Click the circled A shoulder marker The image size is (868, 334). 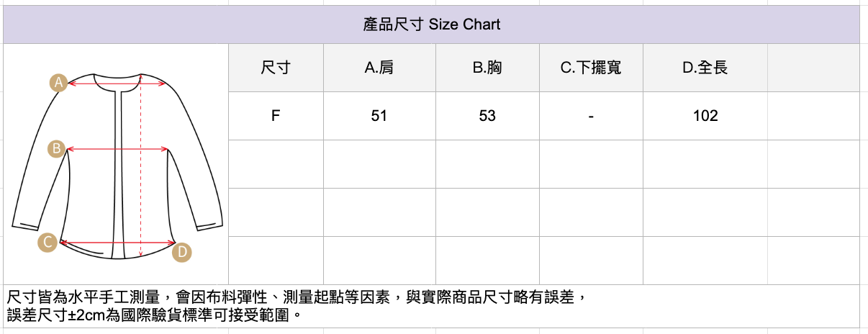click(59, 83)
